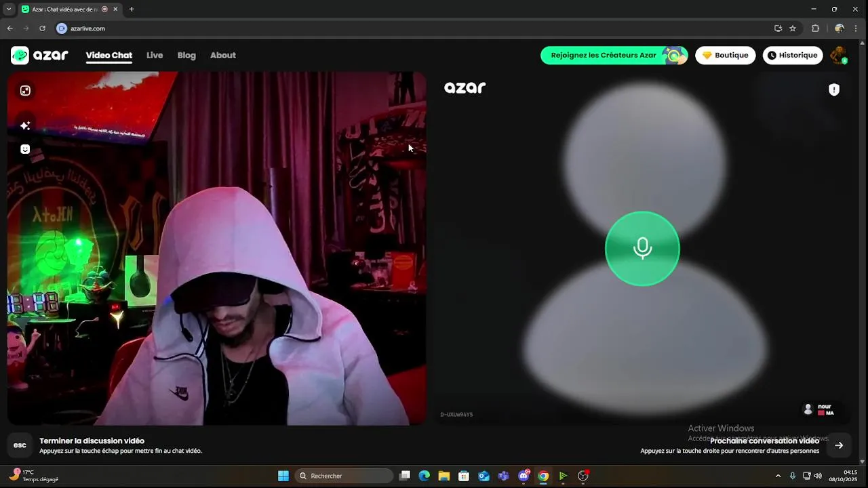The height and width of the screenshot is (488, 868).
Task: Open the green arrow taskbar app
Action: point(563,476)
